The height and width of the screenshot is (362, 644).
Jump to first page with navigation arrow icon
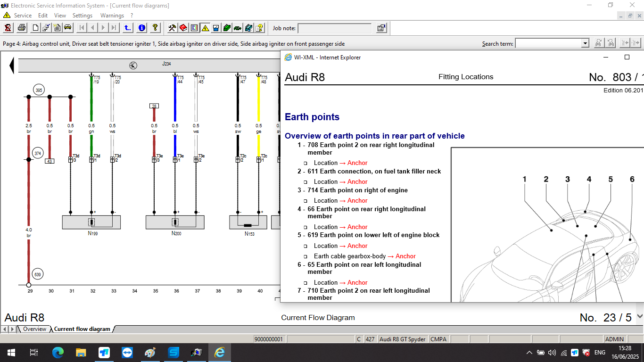[x=81, y=28]
